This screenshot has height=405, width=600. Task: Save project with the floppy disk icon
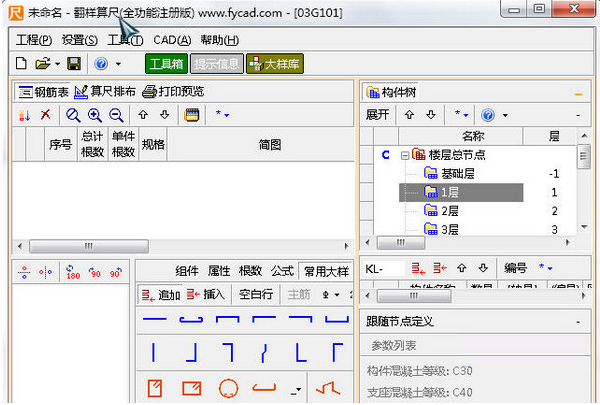[74, 64]
